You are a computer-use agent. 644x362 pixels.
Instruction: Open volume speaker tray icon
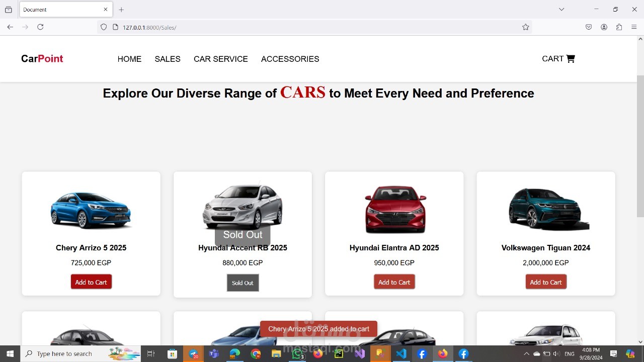(x=556, y=354)
